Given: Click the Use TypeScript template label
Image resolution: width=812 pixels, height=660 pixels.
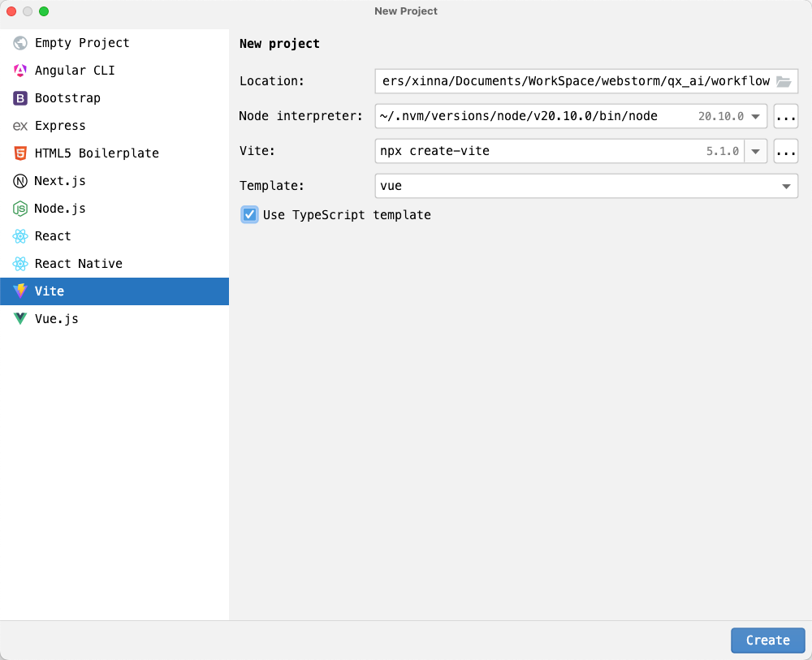Looking at the screenshot, I should click(x=347, y=215).
